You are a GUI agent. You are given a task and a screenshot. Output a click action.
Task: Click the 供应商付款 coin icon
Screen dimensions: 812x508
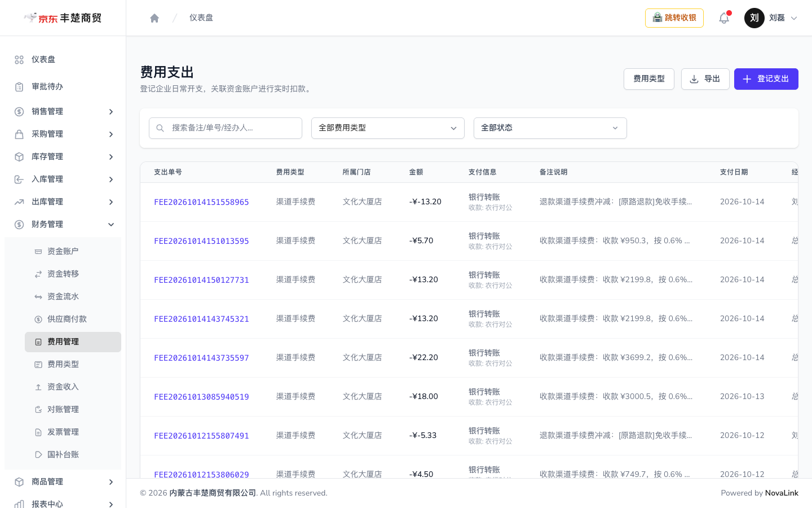38,319
